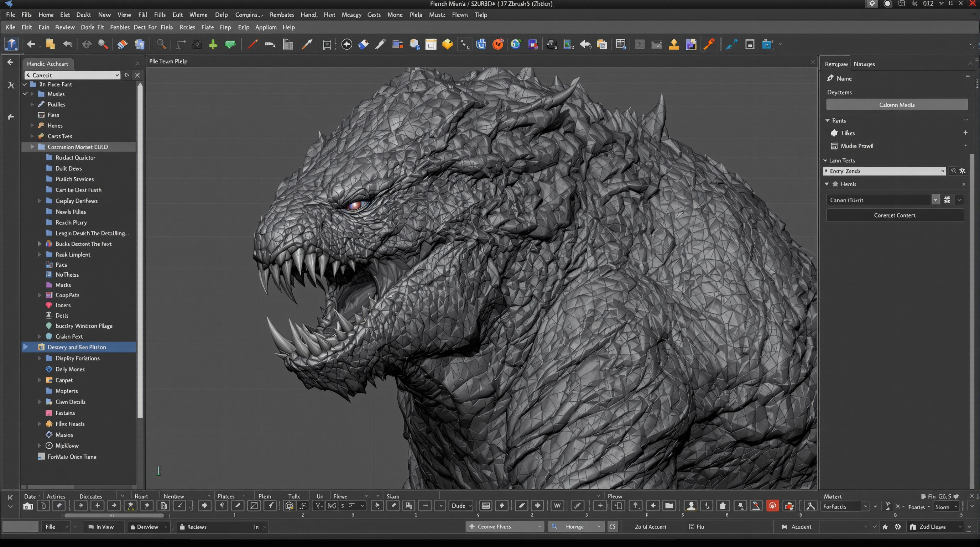Viewport: 980px width, 547px height.
Task: Expand the Ceaplay DeriFews folder
Action: coord(40,201)
